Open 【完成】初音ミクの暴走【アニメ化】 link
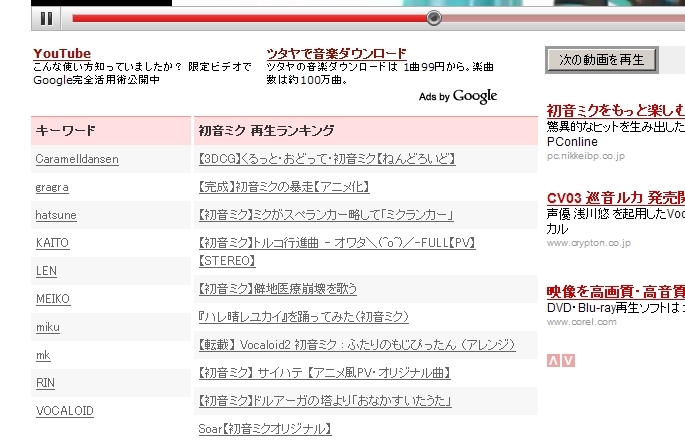 284,187
